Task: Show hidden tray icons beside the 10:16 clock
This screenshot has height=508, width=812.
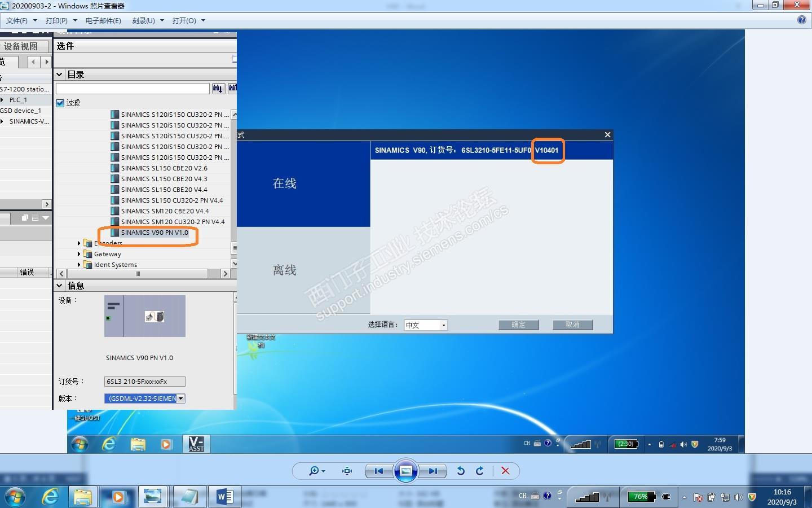Action: 684,497
